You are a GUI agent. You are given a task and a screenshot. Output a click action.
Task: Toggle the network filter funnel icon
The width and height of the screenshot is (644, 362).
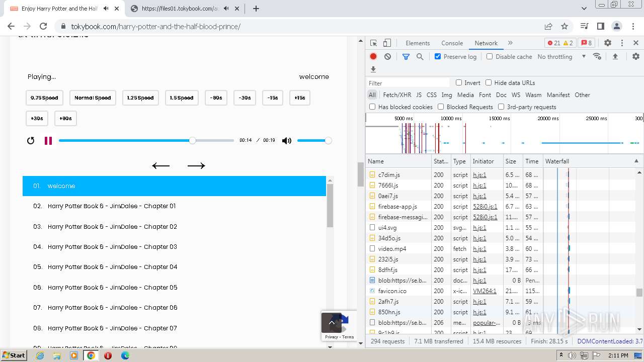(x=406, y=57)
